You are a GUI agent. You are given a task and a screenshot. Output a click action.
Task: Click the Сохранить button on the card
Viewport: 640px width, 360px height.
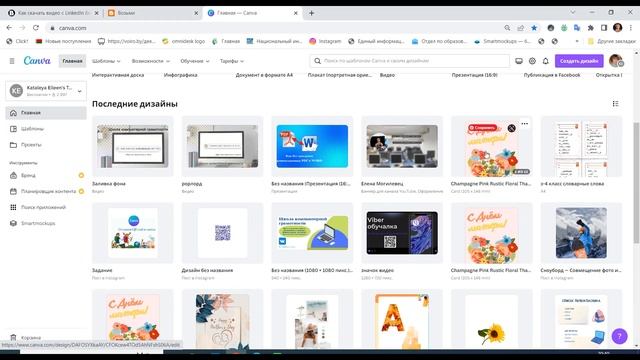482,128
